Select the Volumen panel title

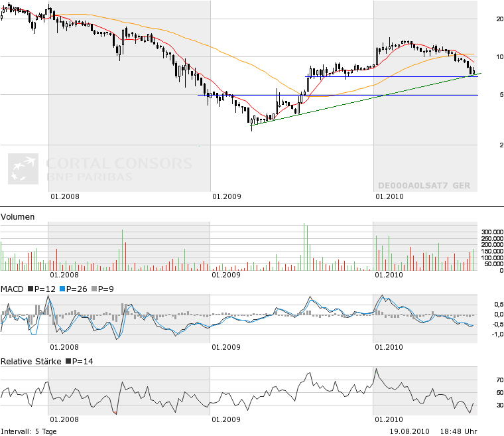point(18,217)
